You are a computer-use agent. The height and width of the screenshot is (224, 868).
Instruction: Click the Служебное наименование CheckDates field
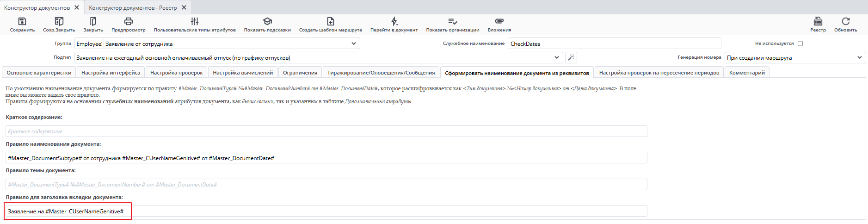point(614,44)
